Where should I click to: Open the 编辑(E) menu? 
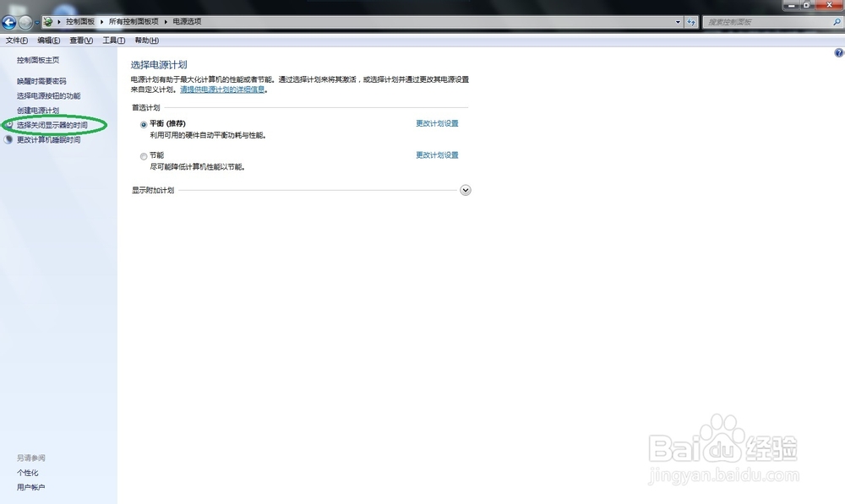(48, 41)
